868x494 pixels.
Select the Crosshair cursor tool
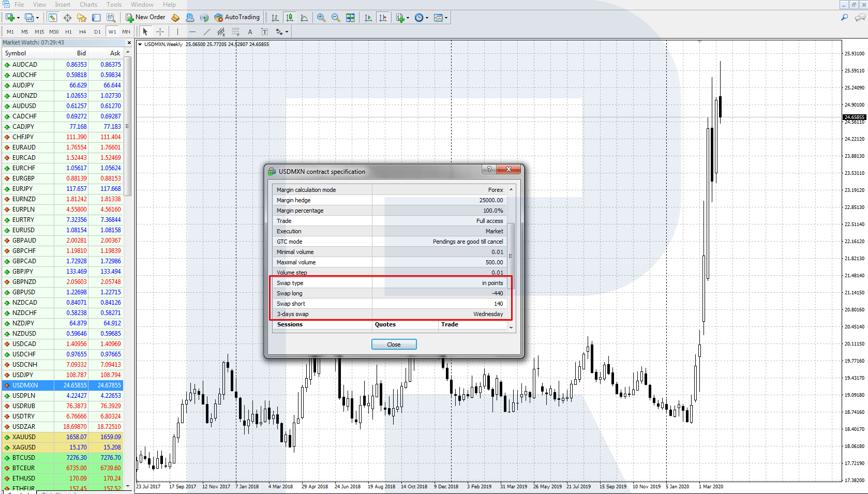(160, 32)
